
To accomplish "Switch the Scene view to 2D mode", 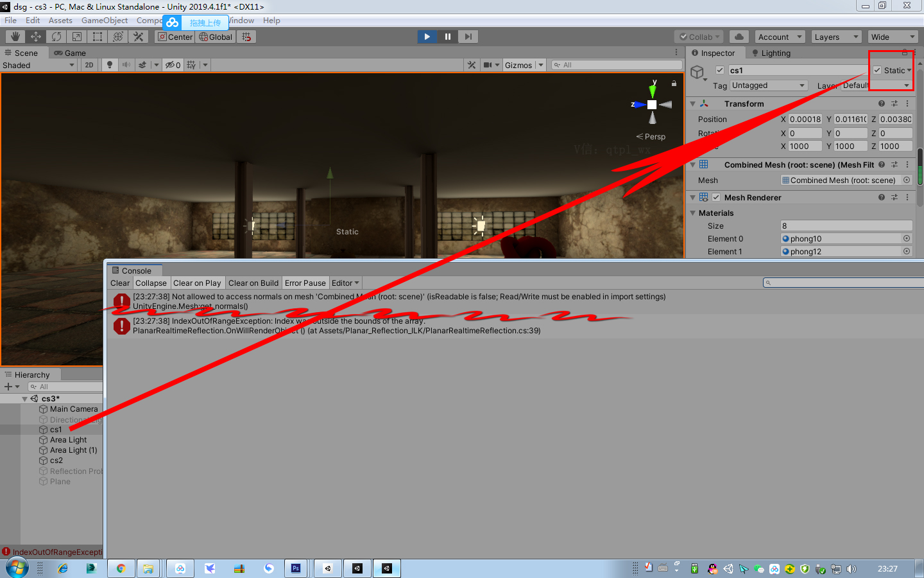I will [x=89, y=65].
